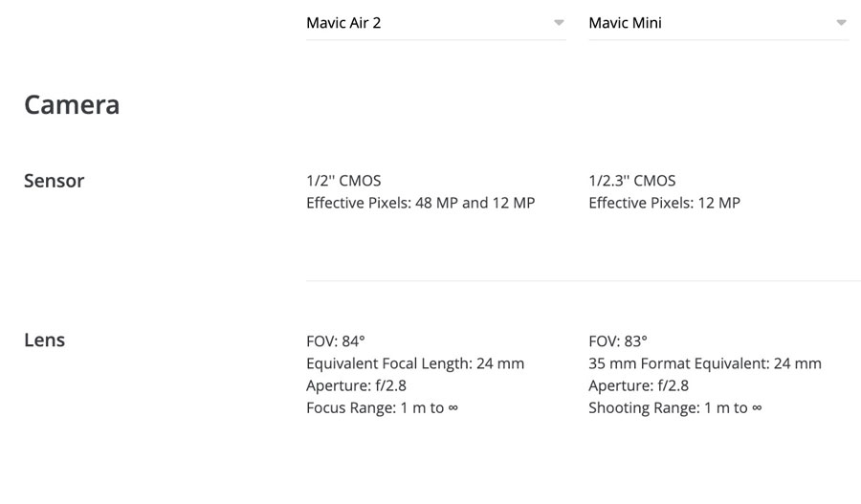Image resolution: width=861 pixels, height=504 pixels.
Task: Click Focus Range: 1 m to ∞
Action: click(x=382, y=408)
